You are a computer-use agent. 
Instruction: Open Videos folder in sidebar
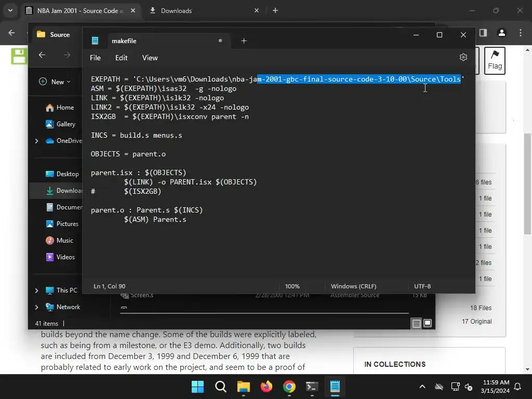60,257
